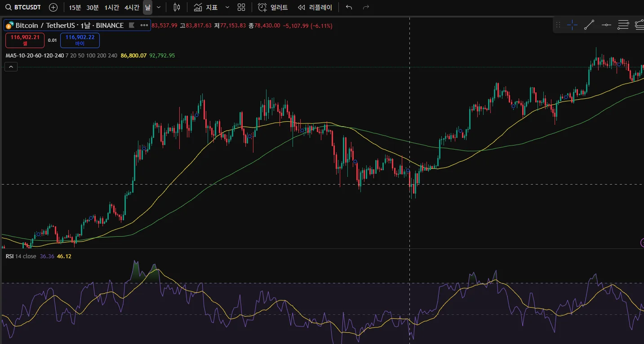Image resolution: width=644 pixels, height=344 pixels.
Task: Click the RSI value 36.36
Action: pos(47,256)
